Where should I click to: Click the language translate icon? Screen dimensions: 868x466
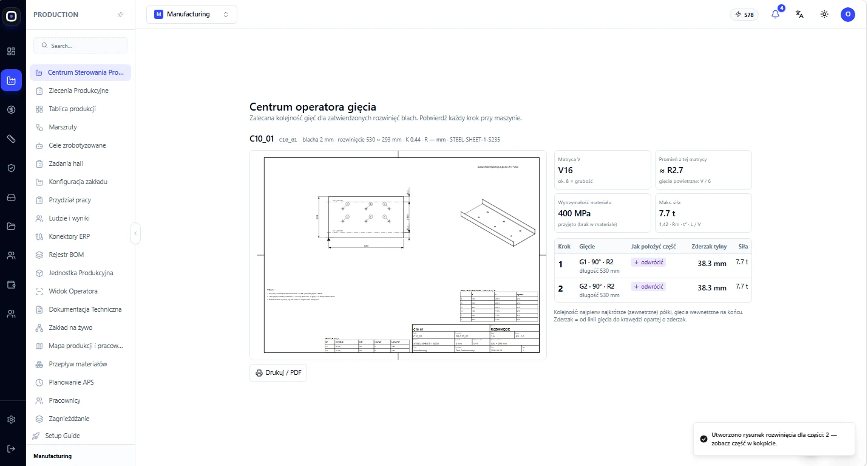[800, 15]
